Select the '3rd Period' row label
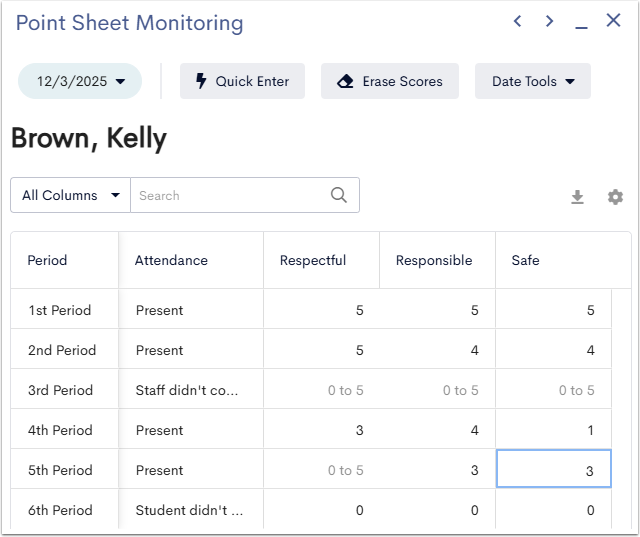The width and height of the screenshot is (640, 537). coord(60,390)
